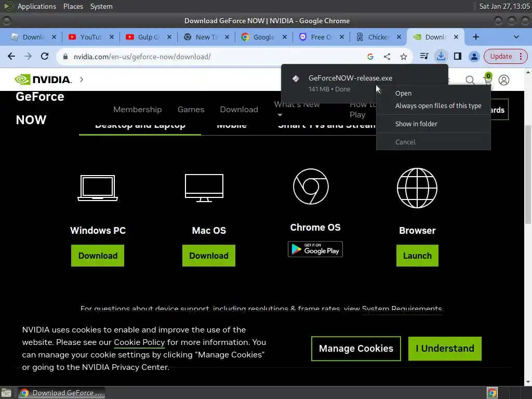532x399 pixels.
Task: Click the Download GeForce taskbar item
Action: (61, 393)
